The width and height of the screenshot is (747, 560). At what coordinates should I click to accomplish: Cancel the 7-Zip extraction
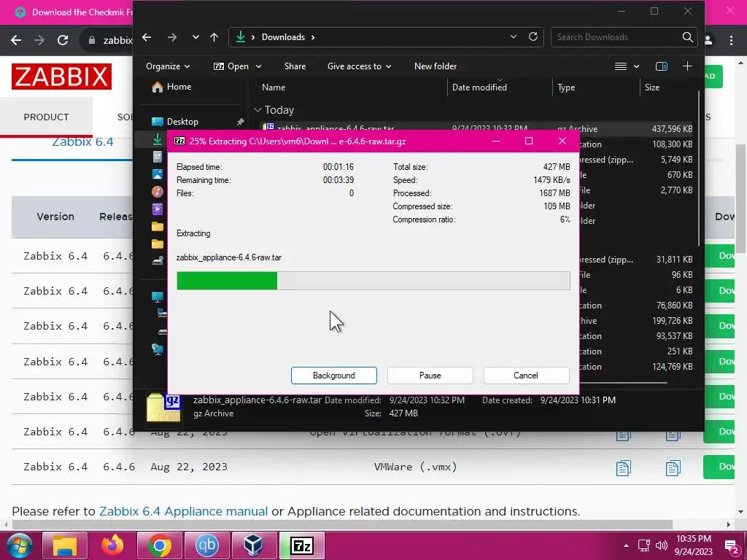[526, 376]
